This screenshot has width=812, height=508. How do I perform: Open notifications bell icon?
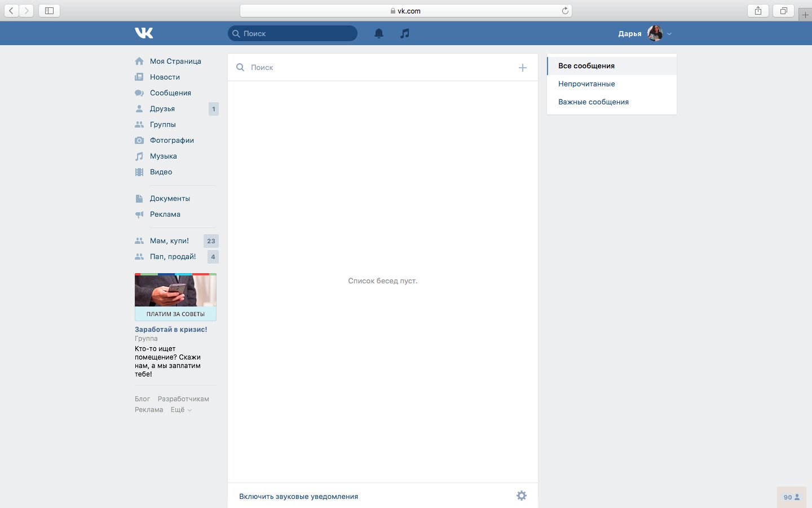coord(379,33)
